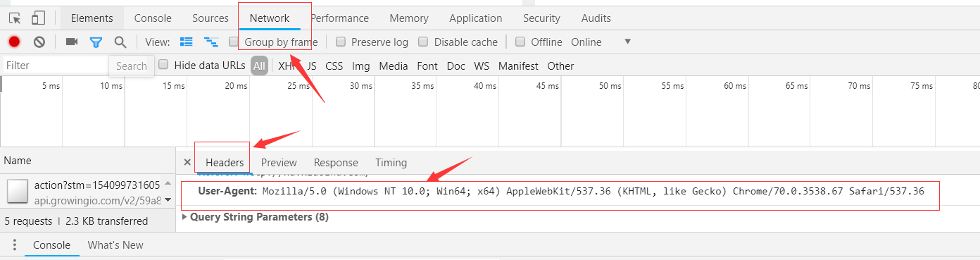View the Response tab of request
The width and height of the screenshot is (980, 260).
tap(336, 162)
